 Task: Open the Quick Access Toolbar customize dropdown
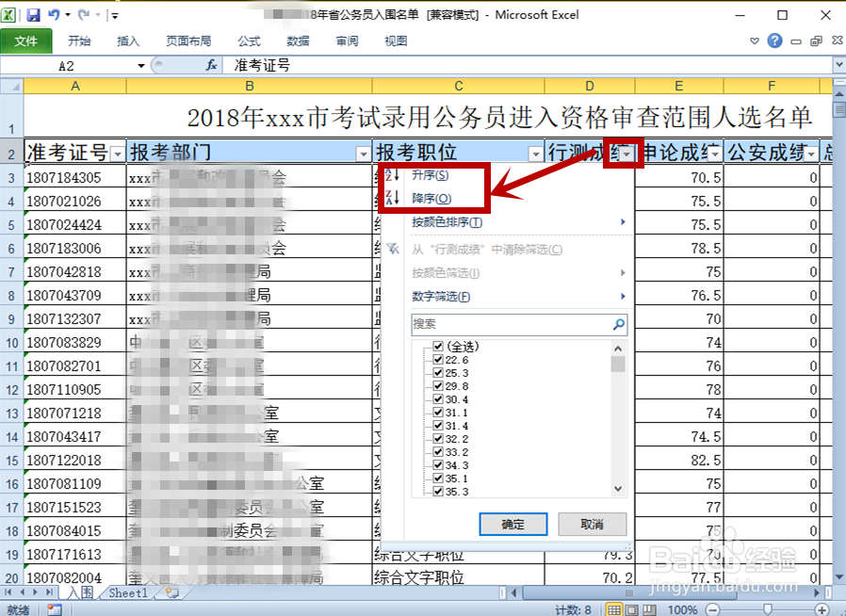[x=114, y=15]
